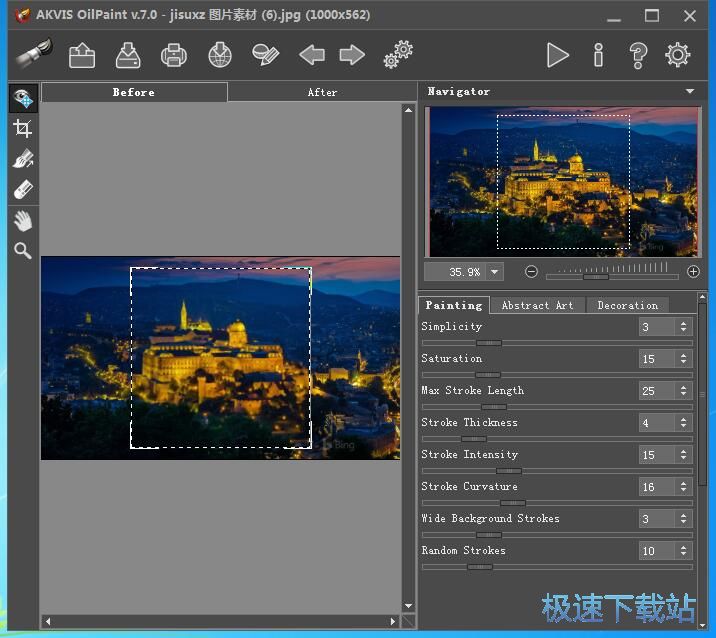Click the Open image icon in toolbar

coord(82,55)
